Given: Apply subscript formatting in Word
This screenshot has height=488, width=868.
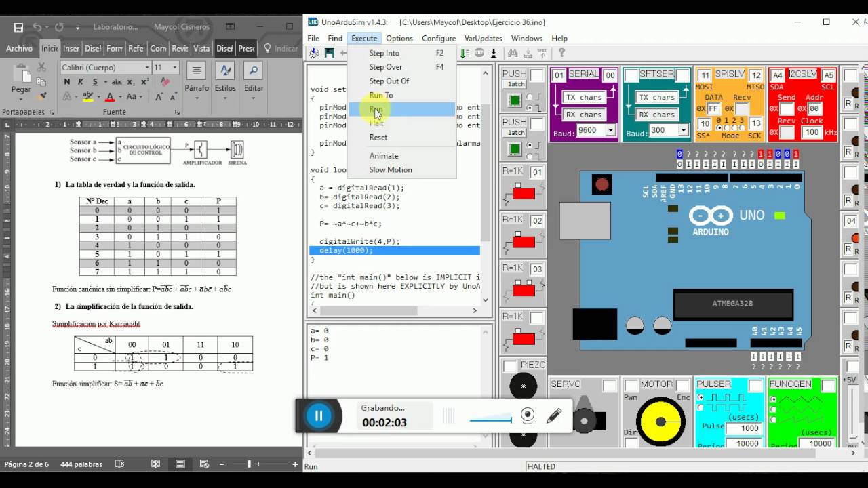Looking at the screenshot, I should point(130,82).
